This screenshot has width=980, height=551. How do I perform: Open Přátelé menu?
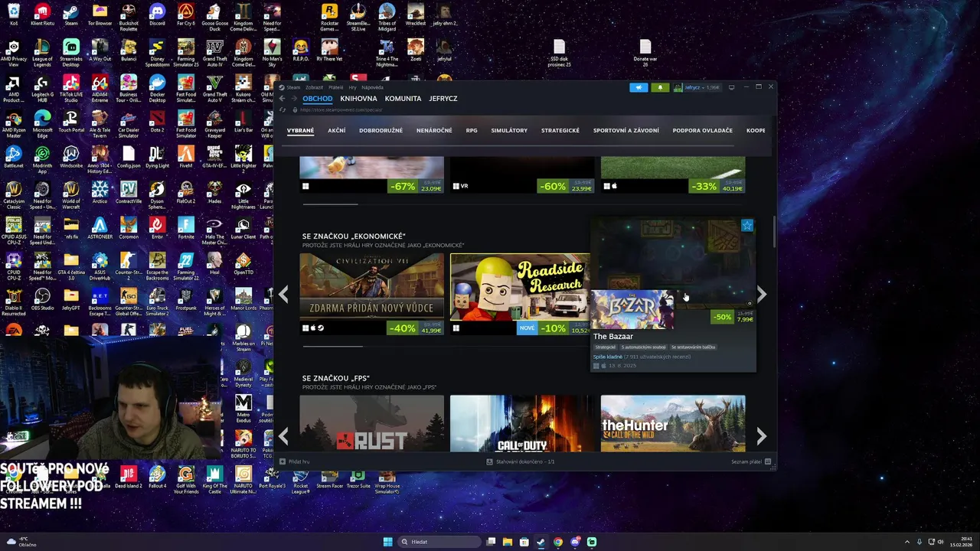(x=335, y=87)
